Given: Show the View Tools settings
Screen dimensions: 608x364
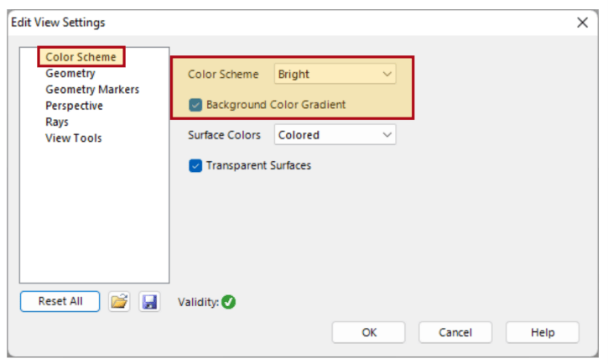Looking at the screenshot, I should (74, 138).
